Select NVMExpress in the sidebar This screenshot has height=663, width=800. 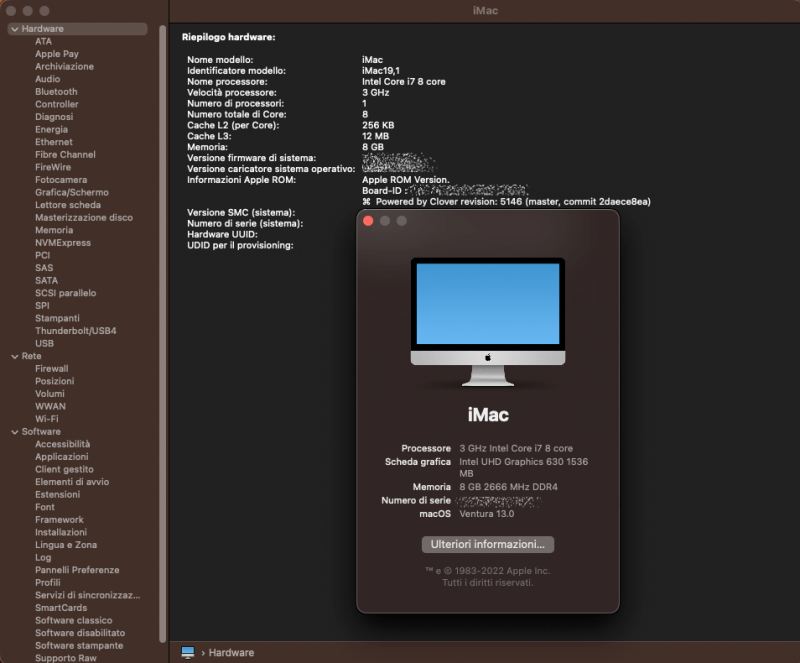63,243
